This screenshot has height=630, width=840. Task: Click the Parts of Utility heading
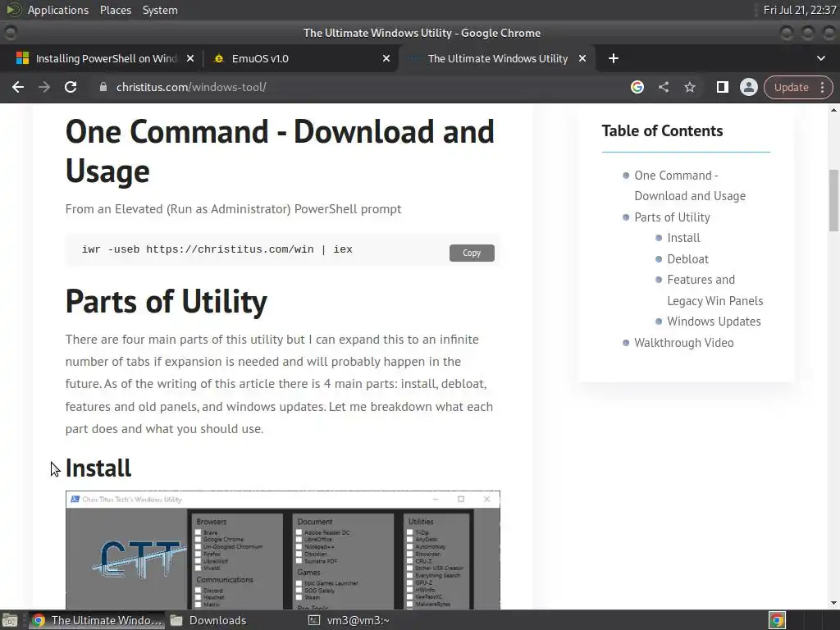point(166,302)
